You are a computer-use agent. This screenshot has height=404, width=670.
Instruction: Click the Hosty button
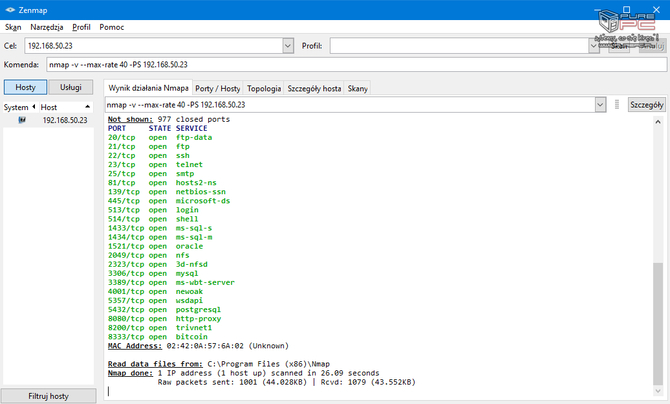(26, 87)
